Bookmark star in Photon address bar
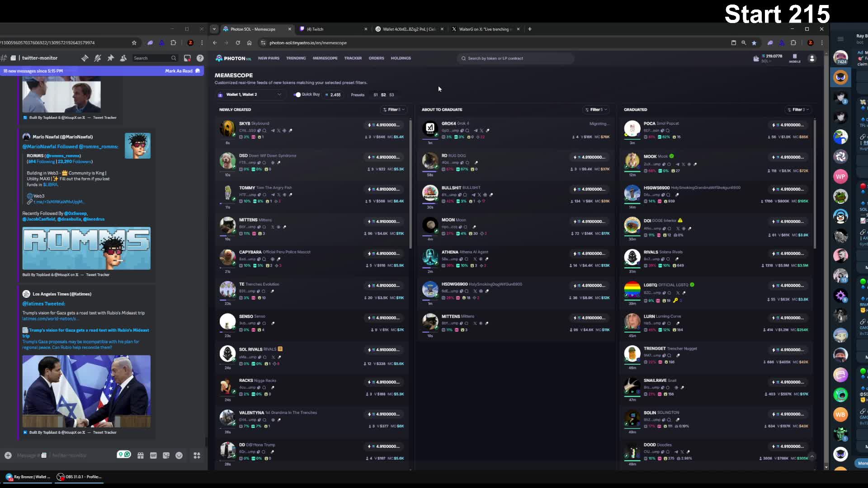 754,42
